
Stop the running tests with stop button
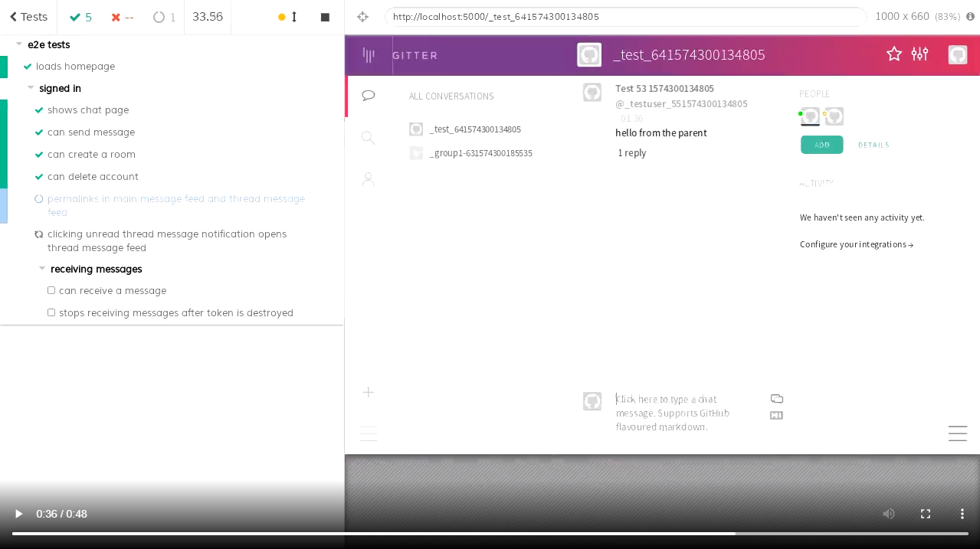click(x=325, y=17)
